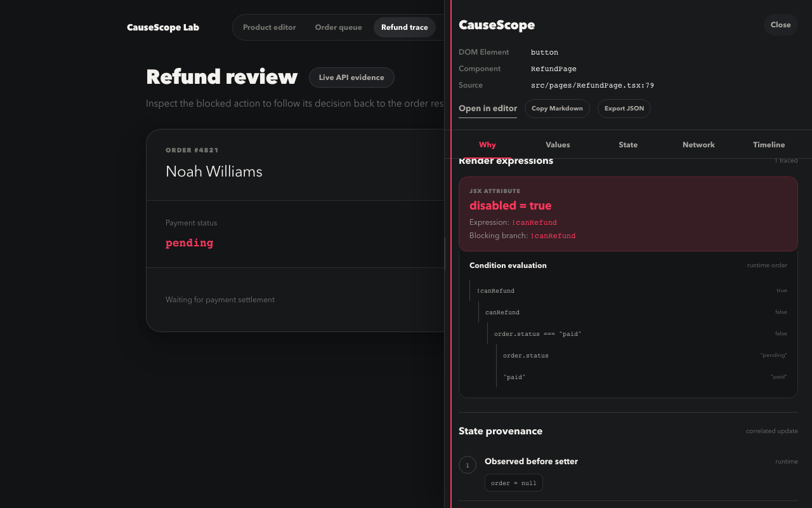Select the Why tab
This screenshot has width=812, height=508.
coord(487,145)
